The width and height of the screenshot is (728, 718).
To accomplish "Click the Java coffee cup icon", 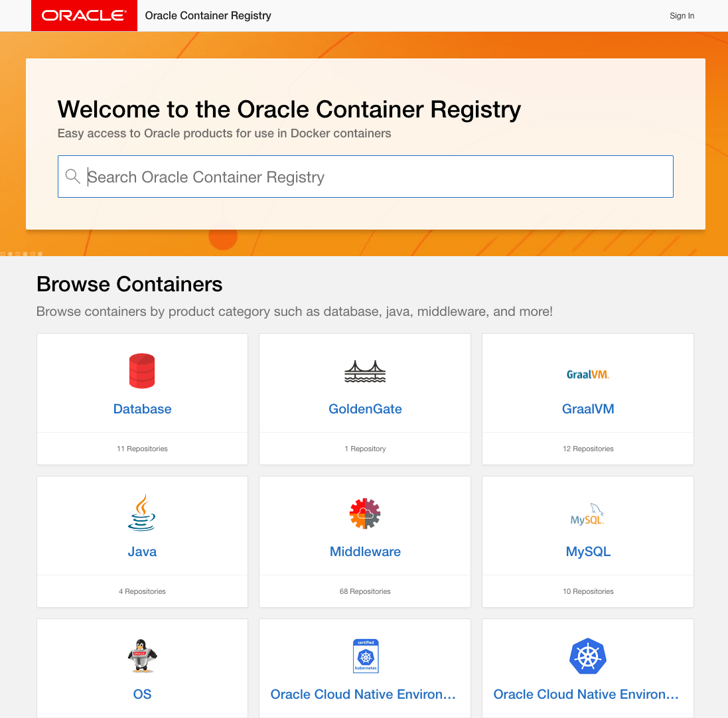I will (x=141, y=512).
